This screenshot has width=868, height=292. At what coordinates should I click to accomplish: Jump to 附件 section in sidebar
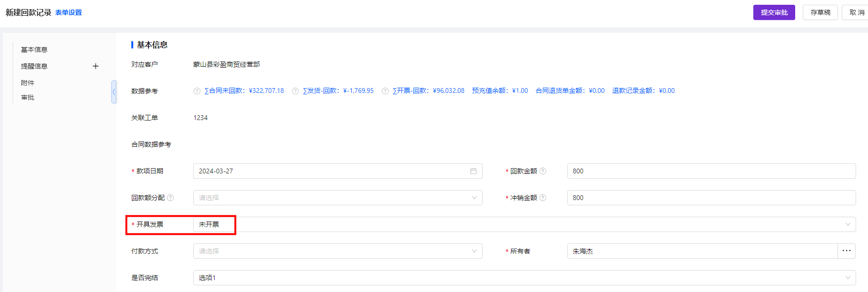tap(28, 83)
